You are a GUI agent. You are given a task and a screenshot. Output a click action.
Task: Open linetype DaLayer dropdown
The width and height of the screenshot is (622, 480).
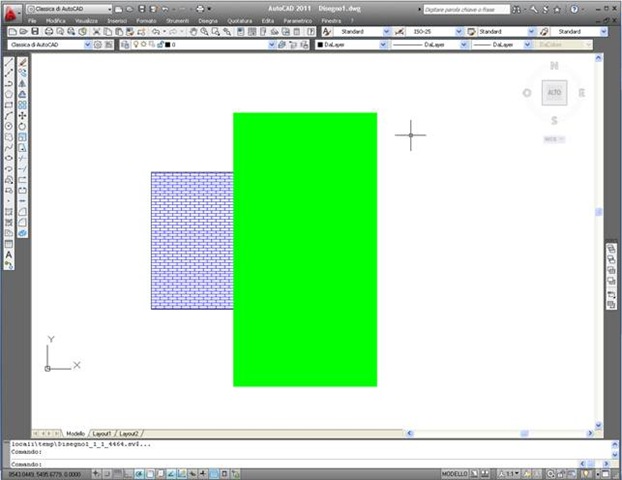pyautogui.click(x=463, y=45)
